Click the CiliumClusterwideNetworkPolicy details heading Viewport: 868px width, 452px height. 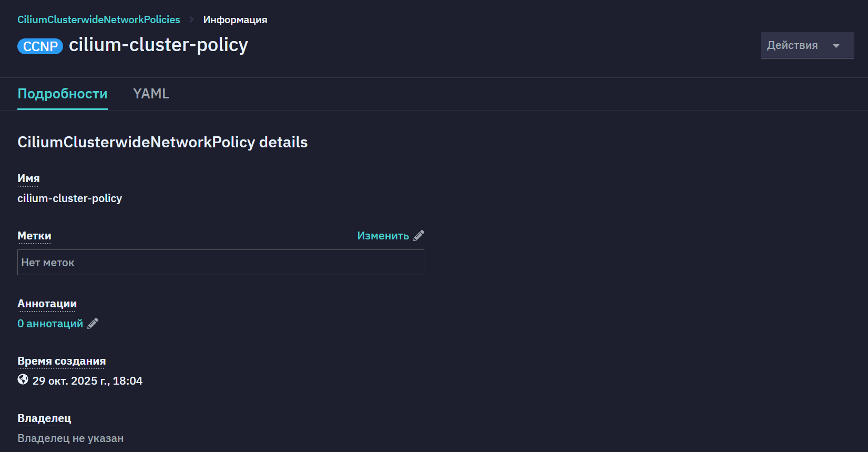pyautogui.click(x=162, y=142)
